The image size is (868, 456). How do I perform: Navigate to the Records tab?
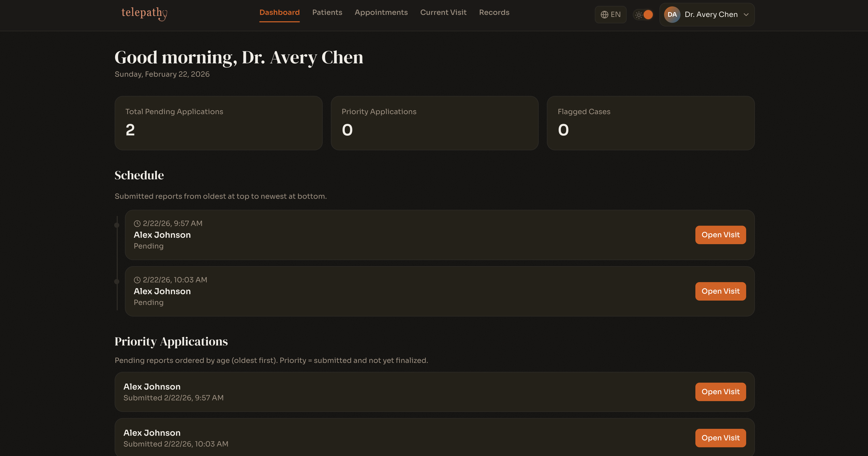pyautogui.click(x=494, y=13)
